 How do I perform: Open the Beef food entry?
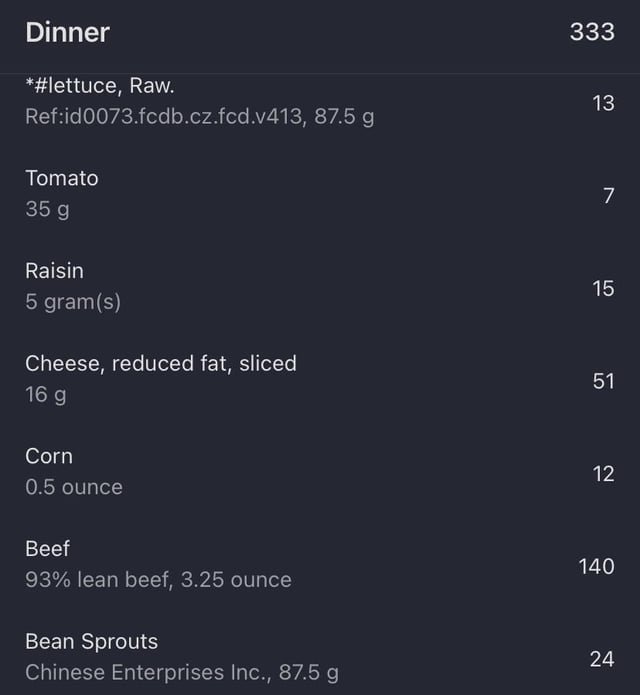[320, 565]
